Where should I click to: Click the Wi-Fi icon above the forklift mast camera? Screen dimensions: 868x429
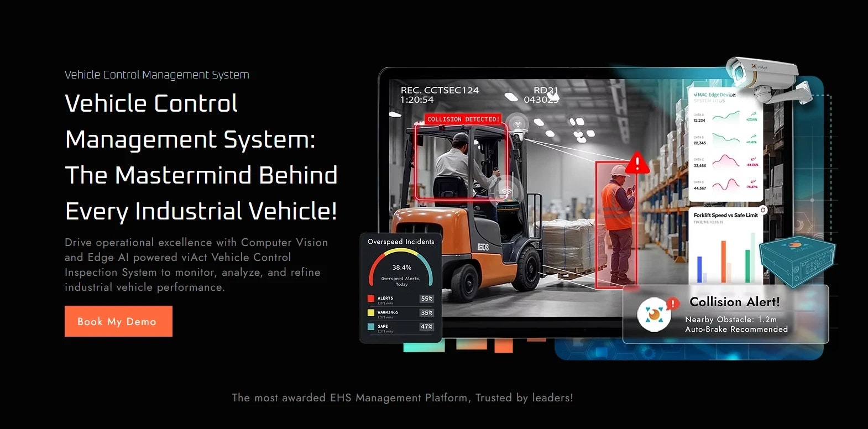(x=517, y=123)
